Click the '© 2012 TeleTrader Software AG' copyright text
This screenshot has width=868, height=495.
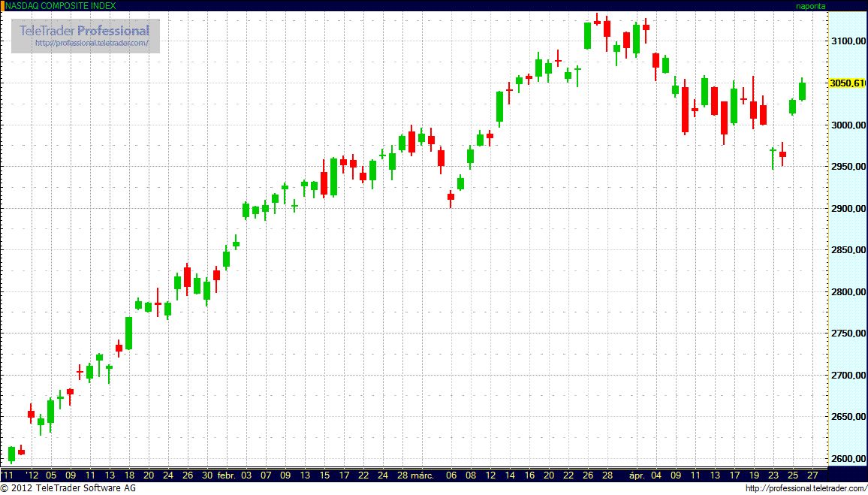tap(68, 488)
